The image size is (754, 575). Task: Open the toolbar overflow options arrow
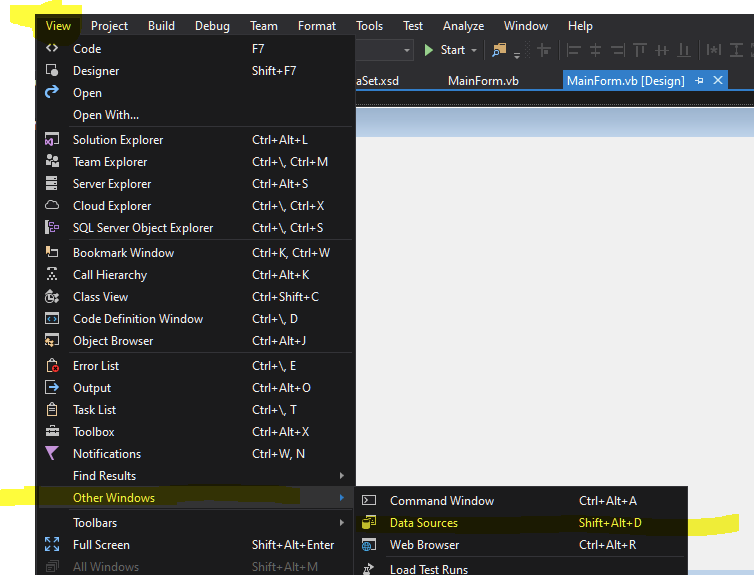(x=517, y=55)
